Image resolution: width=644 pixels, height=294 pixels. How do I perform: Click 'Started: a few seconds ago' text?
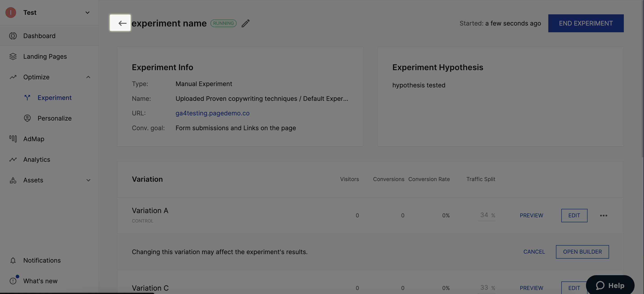point(500,23)
